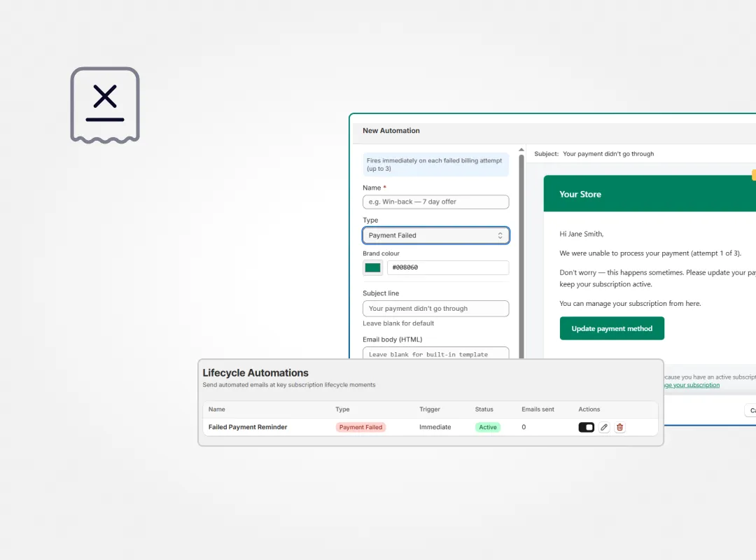Viewport: 756px width, 560px height.
Task: Click the Immediate trigger cell
Action: point(435,428)
